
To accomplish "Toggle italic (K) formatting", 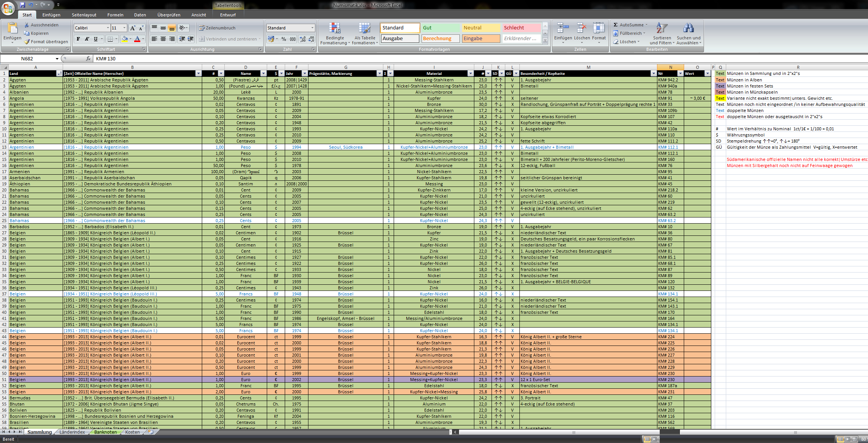I will click(x=87, y=39).
